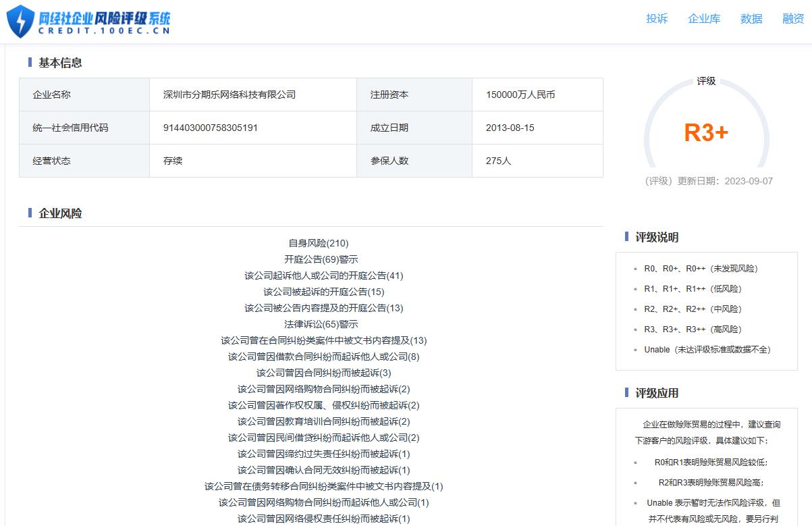Open the 投诉 navigation item
The image size is (812, 526).
click(657, 20)
